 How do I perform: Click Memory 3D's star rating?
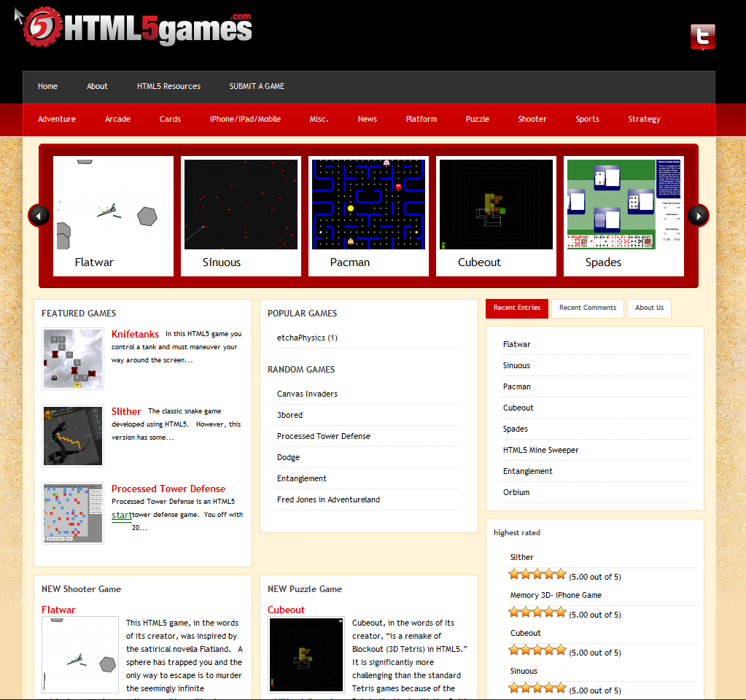[537, 613]
